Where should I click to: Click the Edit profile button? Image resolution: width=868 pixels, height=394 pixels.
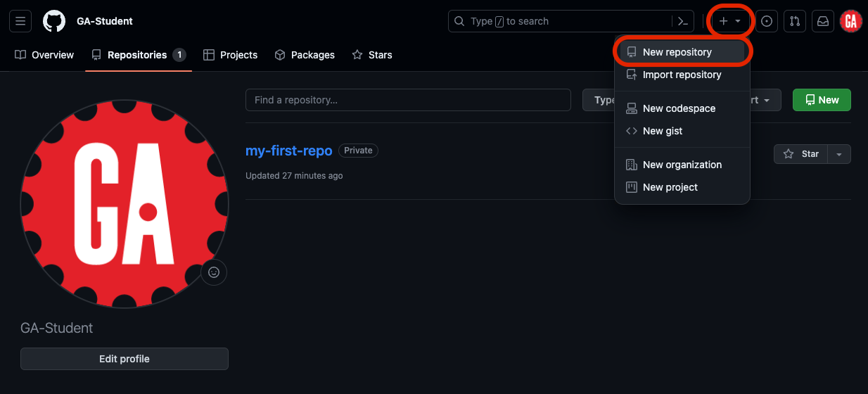tap(125, 359)
